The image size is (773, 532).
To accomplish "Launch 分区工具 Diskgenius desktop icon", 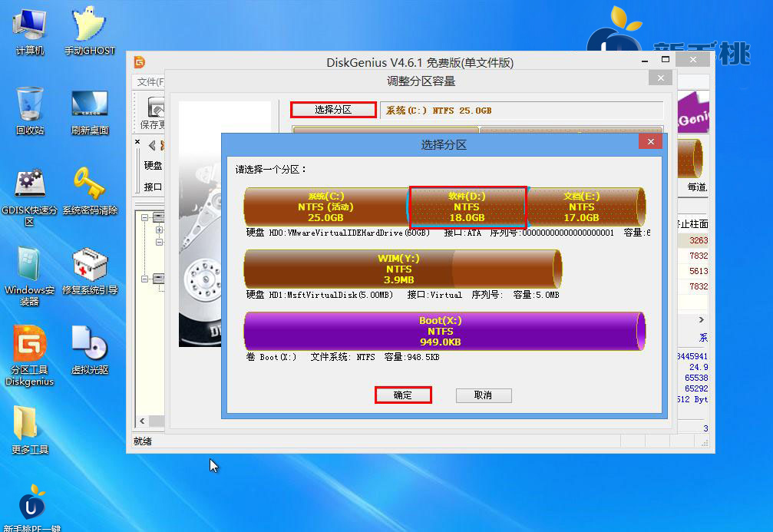I will click(30, 356).
